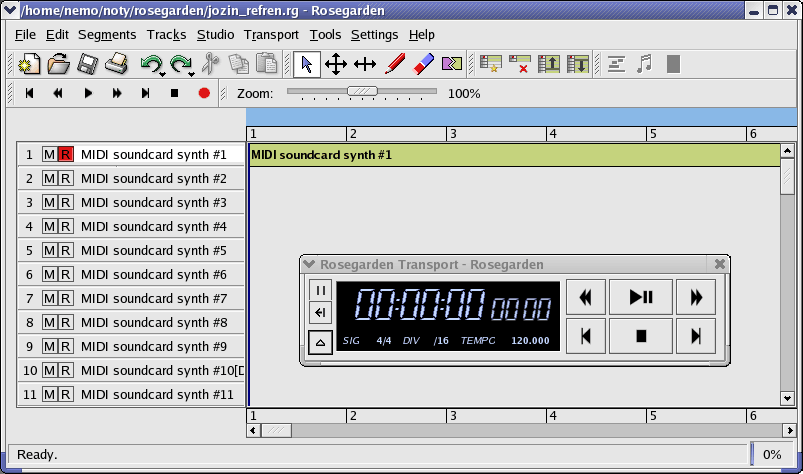Image resolution: width=803 pixels, height=474 pixels.
Task: Delete track with red X icon
Action: tap(519, 64)
